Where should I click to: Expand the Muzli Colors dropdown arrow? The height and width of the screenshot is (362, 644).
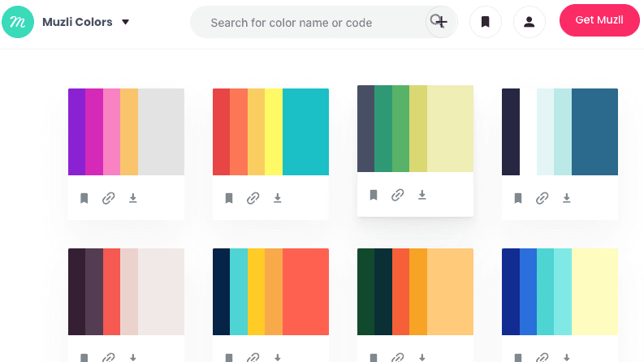coord(126,22)
